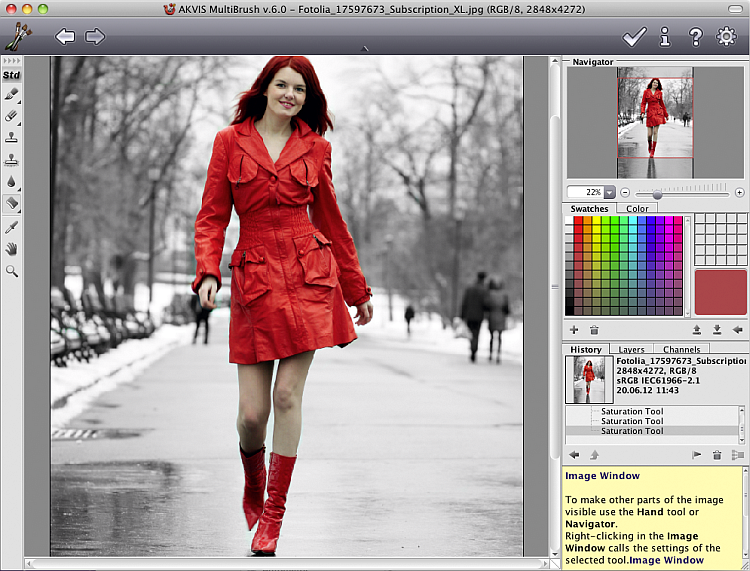750x571 pixels.
Task: Switch to the Channels tab
Action: coord(681,350)
